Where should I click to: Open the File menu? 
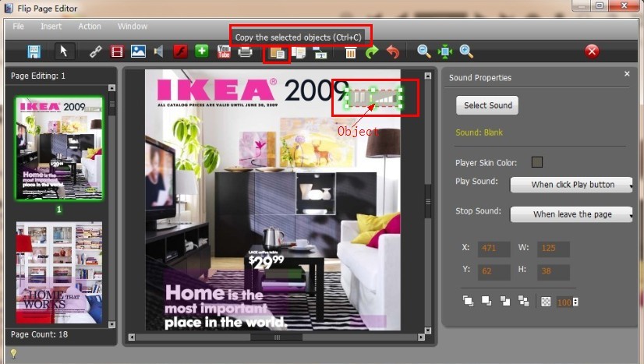[x=19, y=27]
